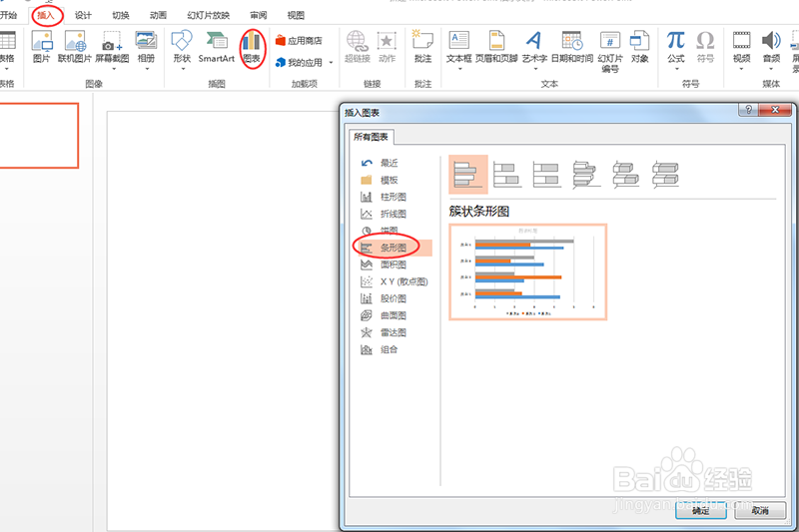Select the clustered bar chart subtype
The width and height of the screenshot is (799, 532).
pos(468,175)
